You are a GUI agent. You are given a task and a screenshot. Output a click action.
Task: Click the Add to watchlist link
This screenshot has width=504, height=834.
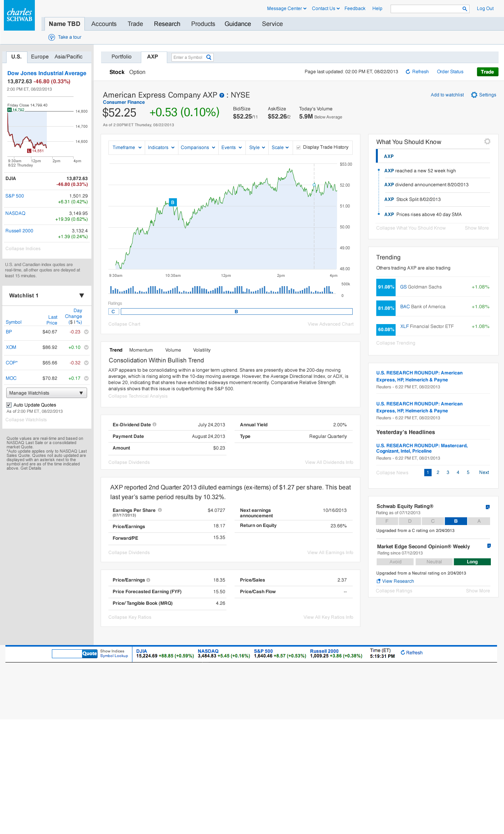(x=447, y=95)
